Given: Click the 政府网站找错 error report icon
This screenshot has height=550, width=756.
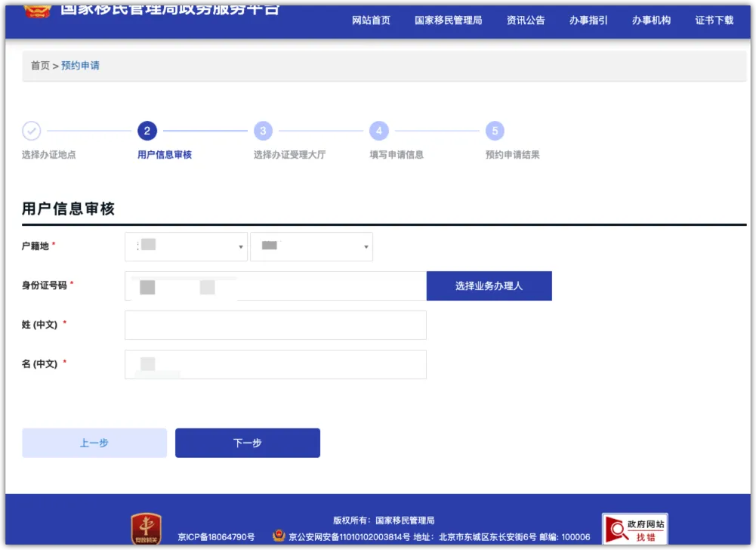Looking at the screenshot, I should (x=634, y=530).
